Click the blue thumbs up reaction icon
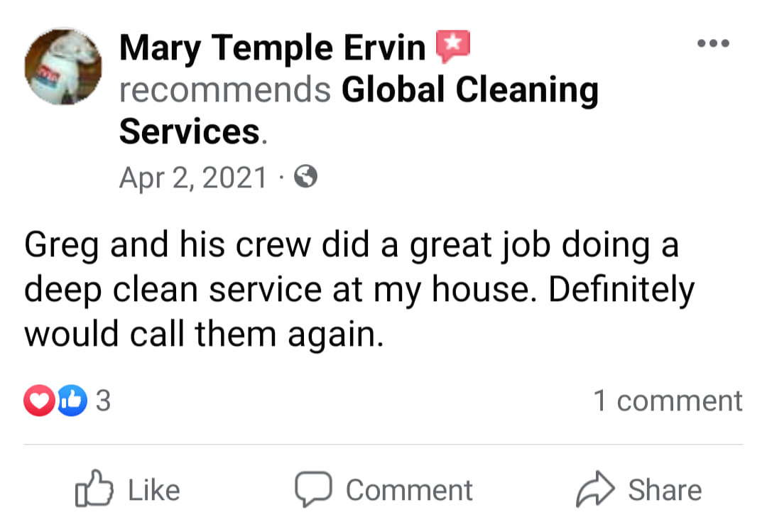The image size is (767, 532). point(71,400)
